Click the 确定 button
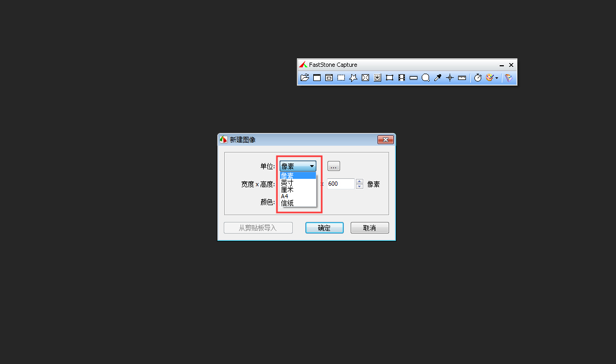This screenshot has height=364, width=616. 324,228
